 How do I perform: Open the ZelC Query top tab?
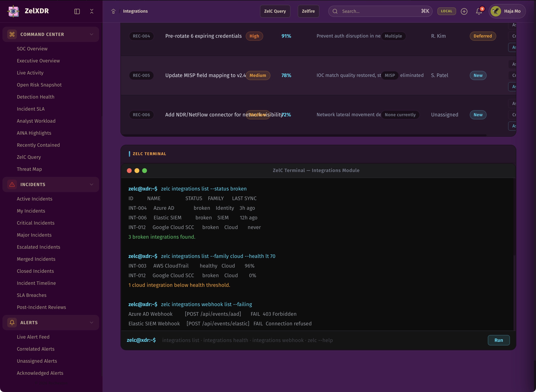point(275,11)
